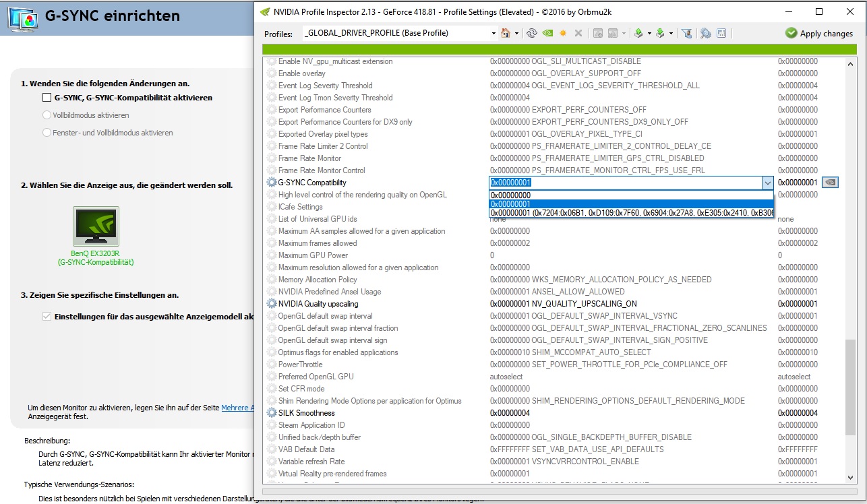The height and width of the screenshot is (504, 867).
Task: Click the Apply changes button
Action: point(819,33)
